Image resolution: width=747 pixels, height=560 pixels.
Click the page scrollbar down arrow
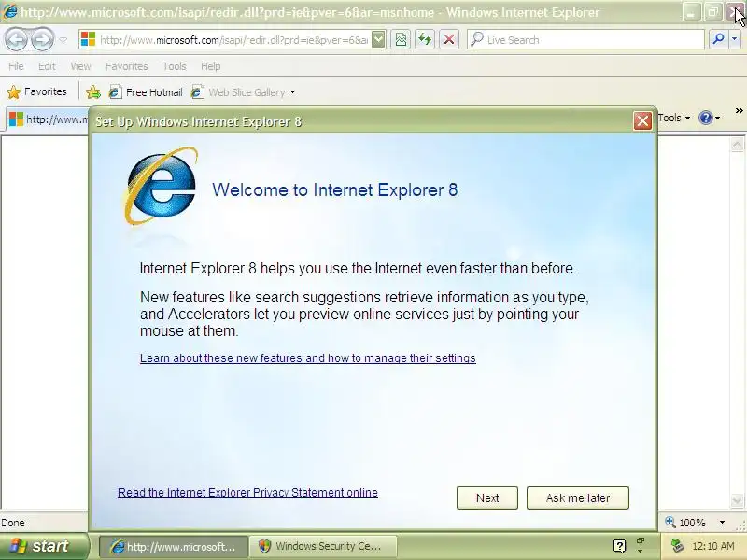click(x=737, y=500)
